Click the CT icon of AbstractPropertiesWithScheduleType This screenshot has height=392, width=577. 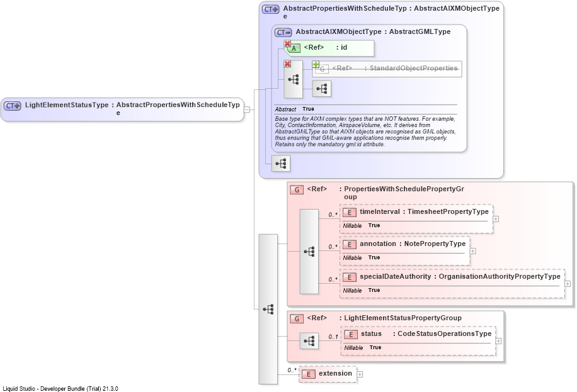pos(270,9)
